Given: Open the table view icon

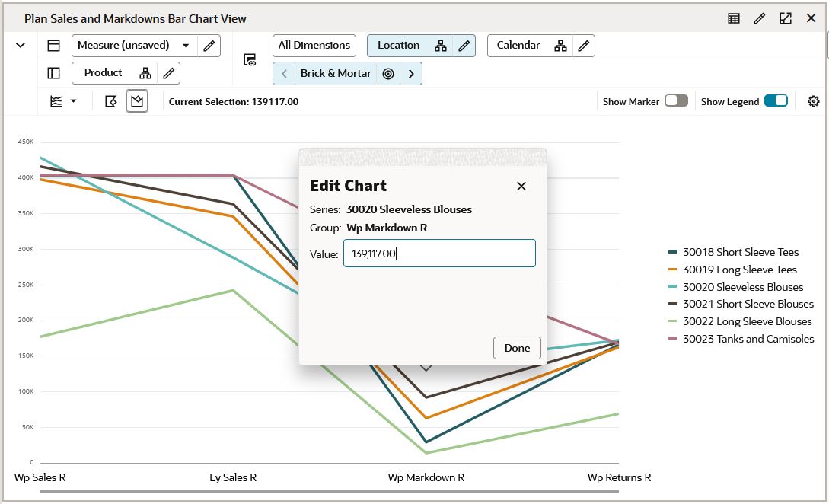Looking at the screenshot, I should [733, 18].
